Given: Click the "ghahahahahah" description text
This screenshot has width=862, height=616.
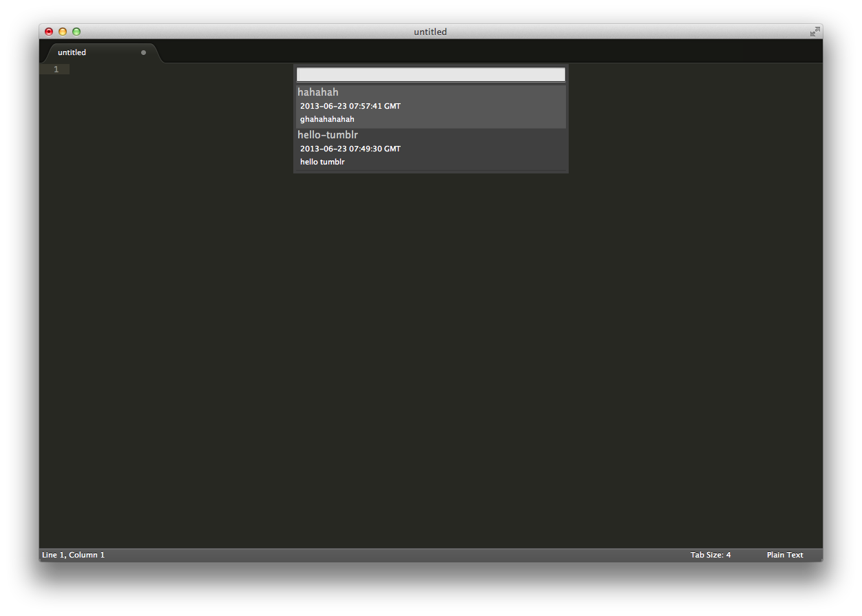Looking at the screenshot, I should click(x=327, y=119).
